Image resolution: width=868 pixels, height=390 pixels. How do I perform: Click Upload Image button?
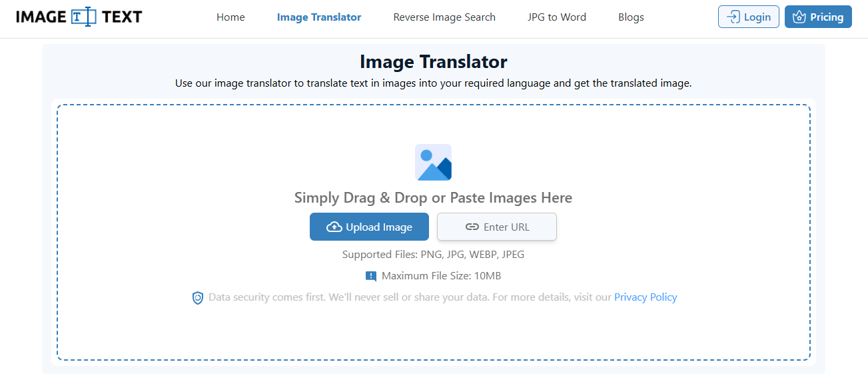(369, 227)
